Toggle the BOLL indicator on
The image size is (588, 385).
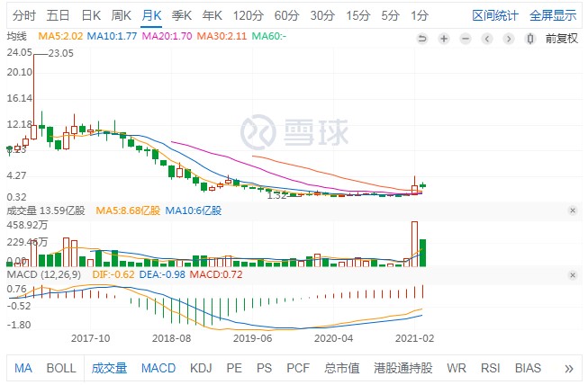61,368
